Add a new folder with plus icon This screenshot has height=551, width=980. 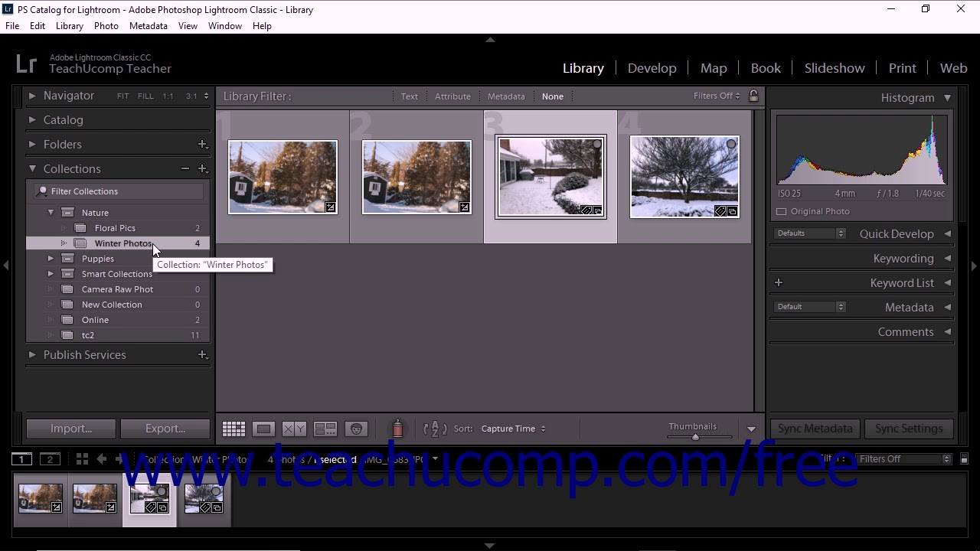tap(203, 144)
